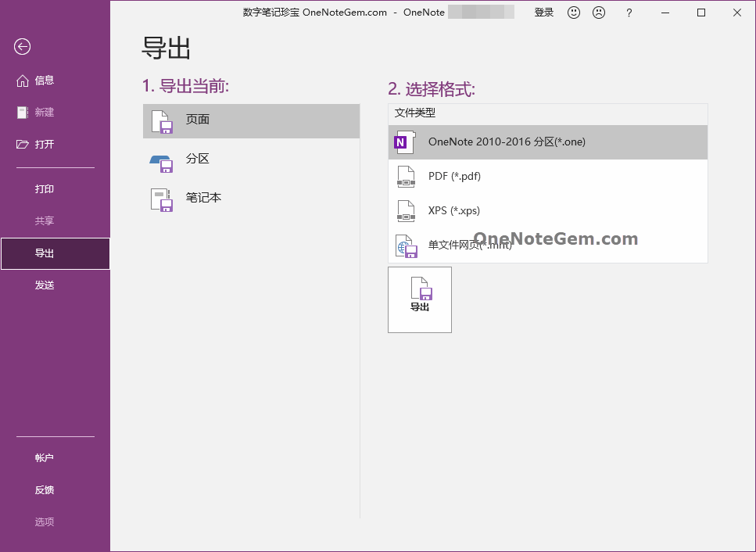
Task: Go back using the circled arrow icon
Action: pyautogui.click(x=22, y=47)
